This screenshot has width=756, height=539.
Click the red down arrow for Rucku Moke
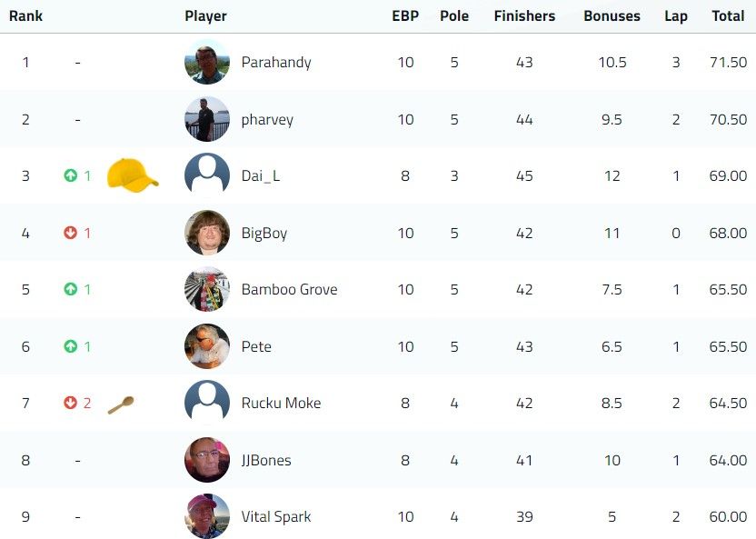pyautogui.click(x=70, y=403)
